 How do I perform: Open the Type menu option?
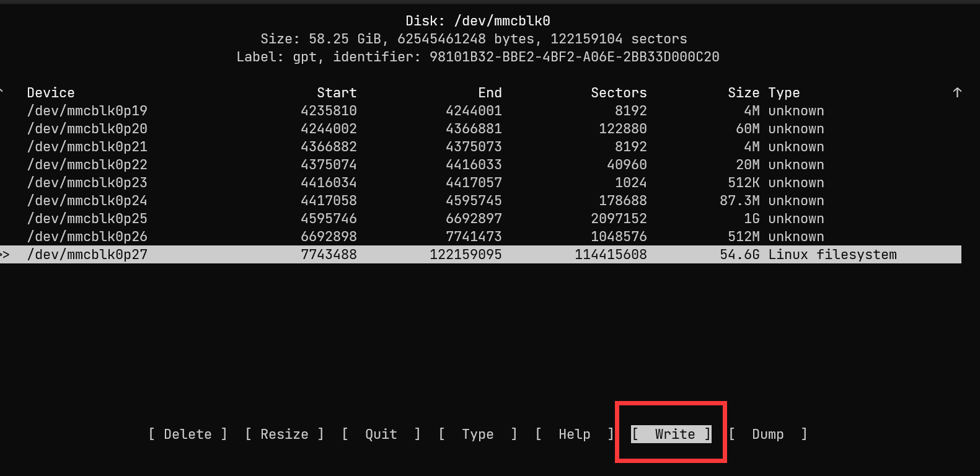477,434
